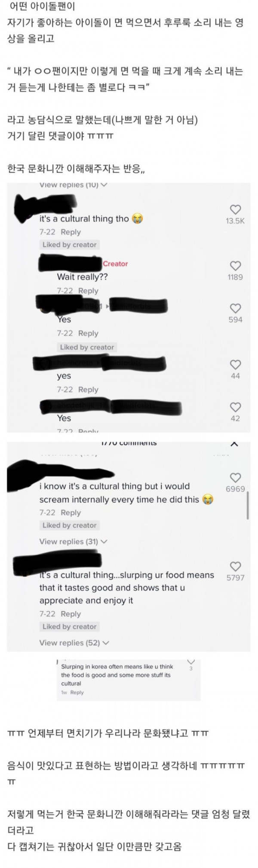Expand 'View replies (10)' at top
Image resolution: width=258 pixels, height=868 pixels.
[73, 185]
